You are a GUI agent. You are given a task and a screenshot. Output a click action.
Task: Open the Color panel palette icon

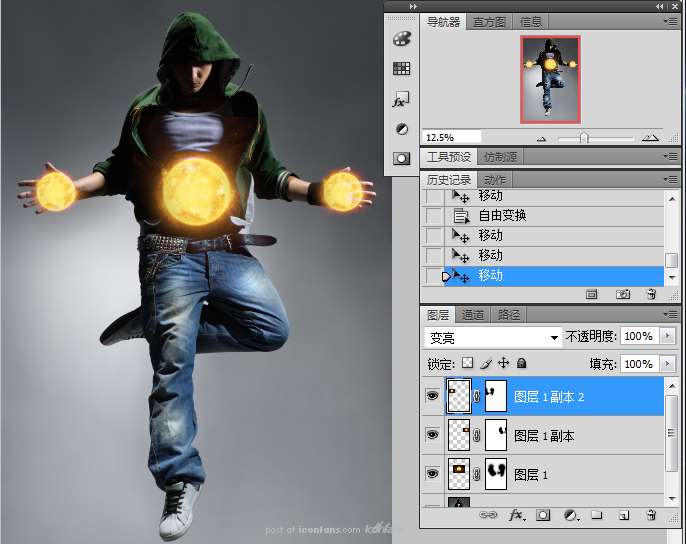pyautogui.click(x=401, y=38)
